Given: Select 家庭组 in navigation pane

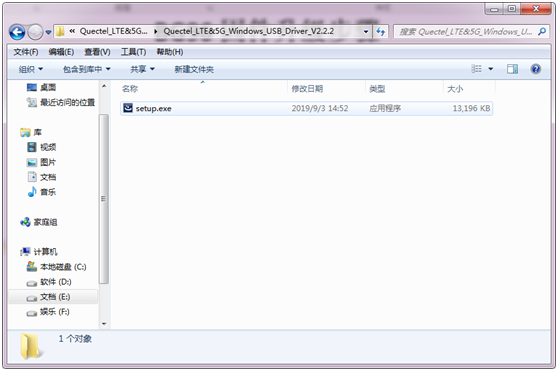Looking at the screenshot, I should pyautogui.click(x=45, y=222).
